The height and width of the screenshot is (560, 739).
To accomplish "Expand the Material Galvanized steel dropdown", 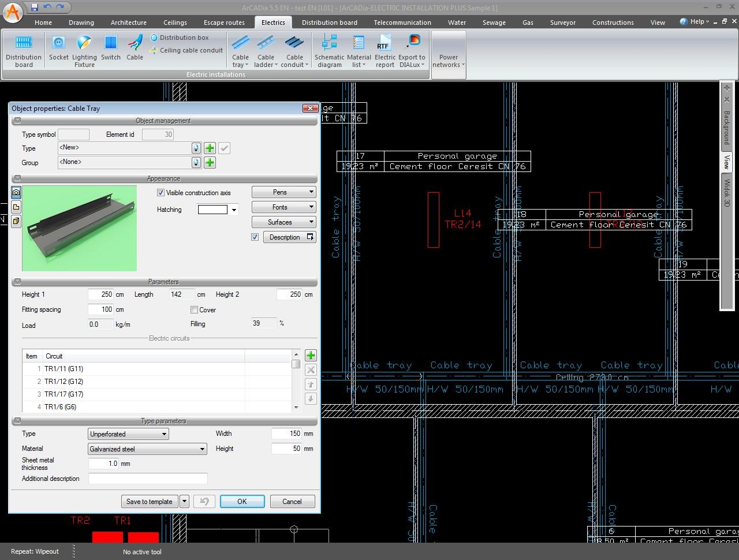I will coord(148,449).
